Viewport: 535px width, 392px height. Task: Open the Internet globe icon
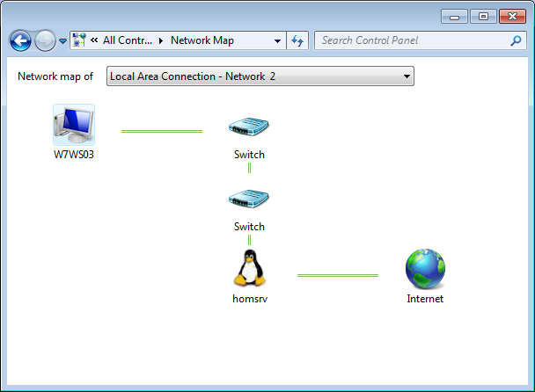click(425, 268)
